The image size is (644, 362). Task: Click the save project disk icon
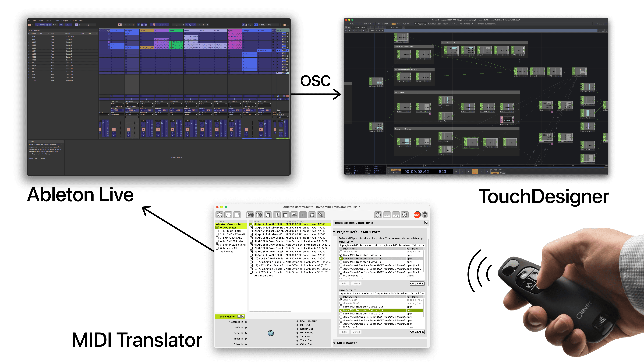[x=237, y=215]
